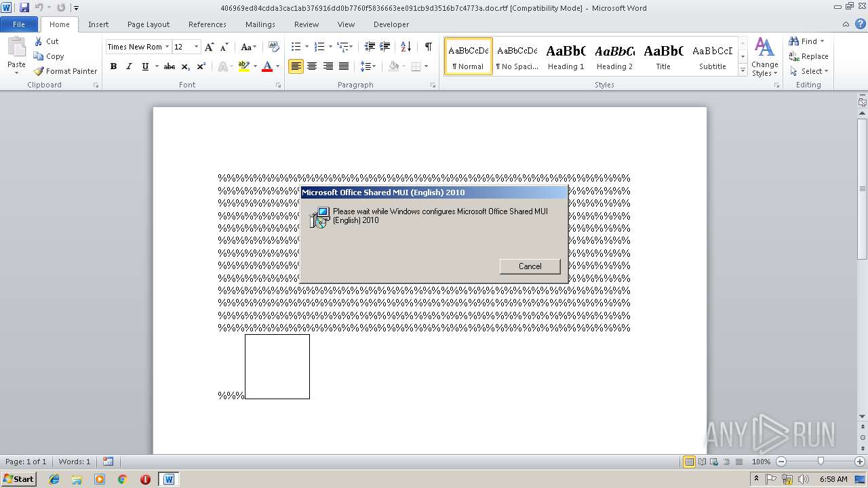Click the Cut scissors icon
Screen dimensions: 868x488
click(39, 41)
